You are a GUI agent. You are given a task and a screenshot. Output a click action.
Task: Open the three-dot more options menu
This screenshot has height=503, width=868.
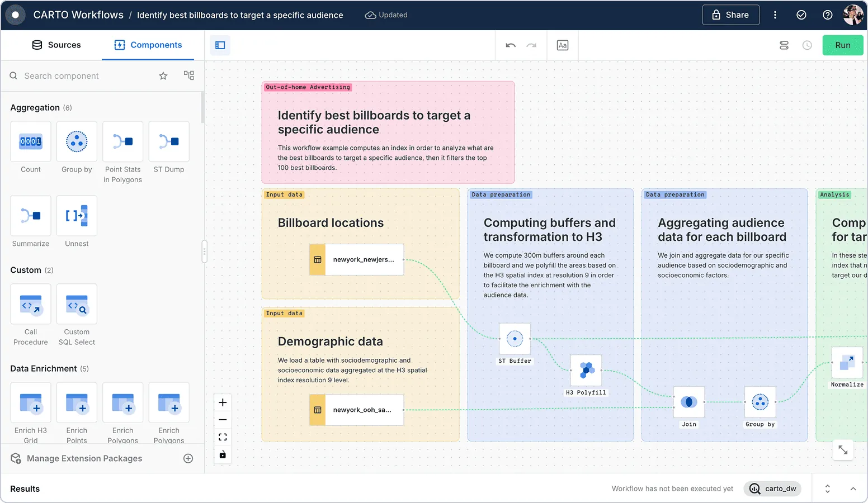pos(775,15)
